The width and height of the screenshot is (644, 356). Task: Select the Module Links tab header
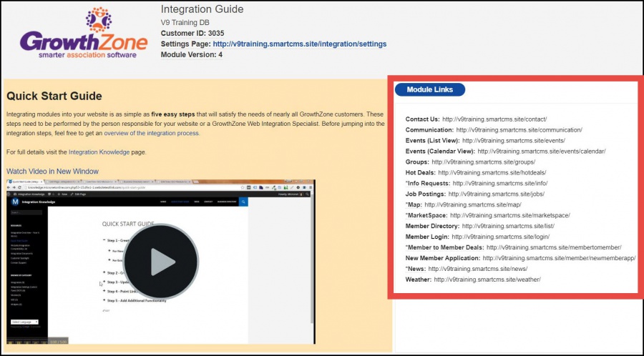(429, 89)
